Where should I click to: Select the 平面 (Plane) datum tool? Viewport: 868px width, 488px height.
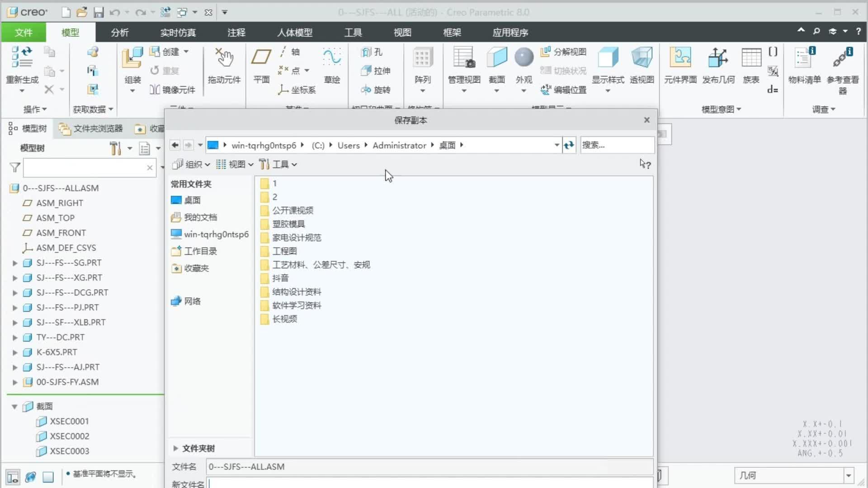pos(261,66)
